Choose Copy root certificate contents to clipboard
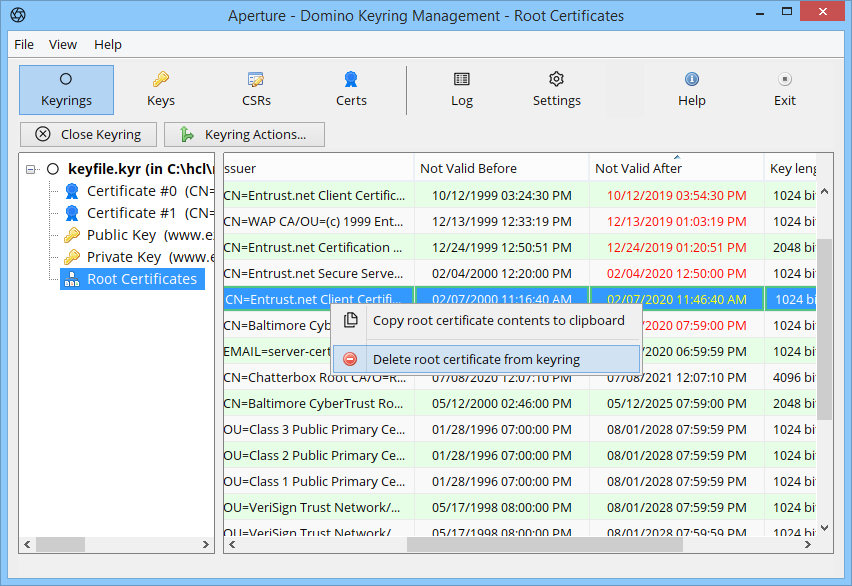The width and height of the screenshot is (852, 586). tap(486, 321)
